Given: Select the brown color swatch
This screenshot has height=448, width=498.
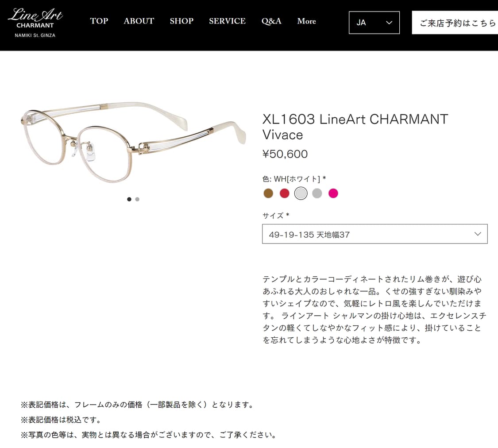Looking at the screenshot, I should (x=268, y=193).
